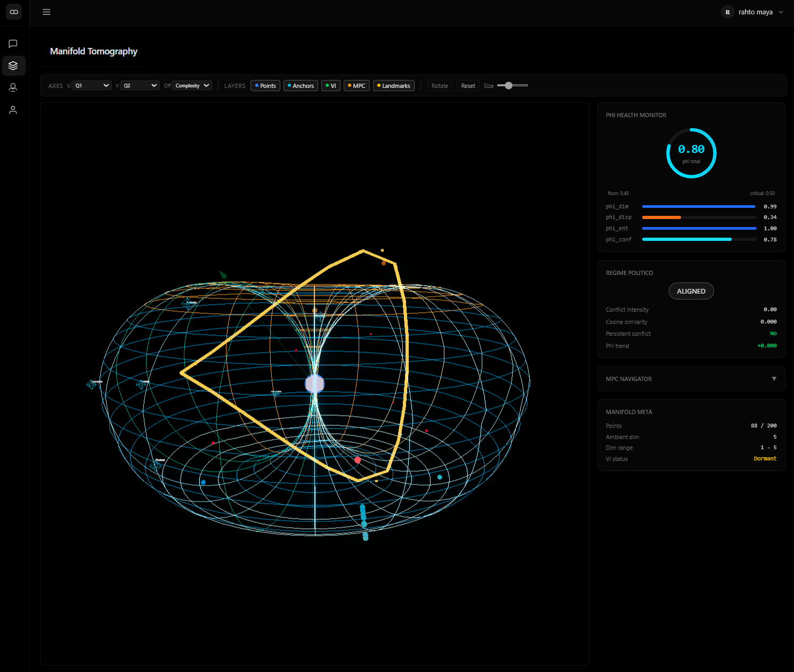This screenshot has width=794, height=672.
Task: Open the agent avatar sidebar icon
Action: coord(13,87)
